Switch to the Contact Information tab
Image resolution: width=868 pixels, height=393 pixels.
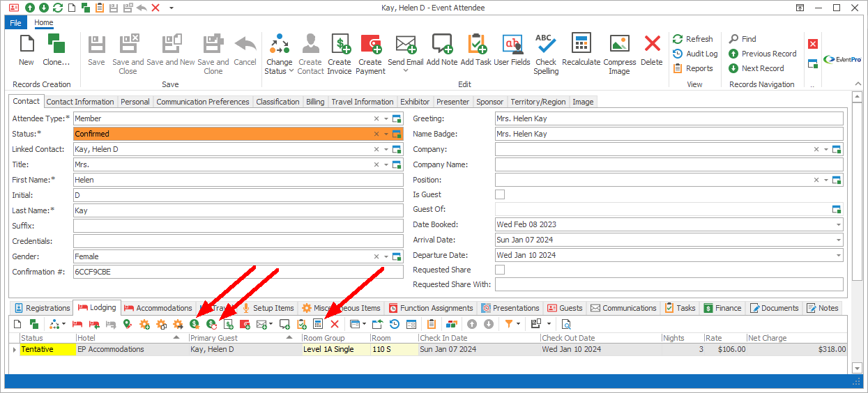click(x=79, y=102)
